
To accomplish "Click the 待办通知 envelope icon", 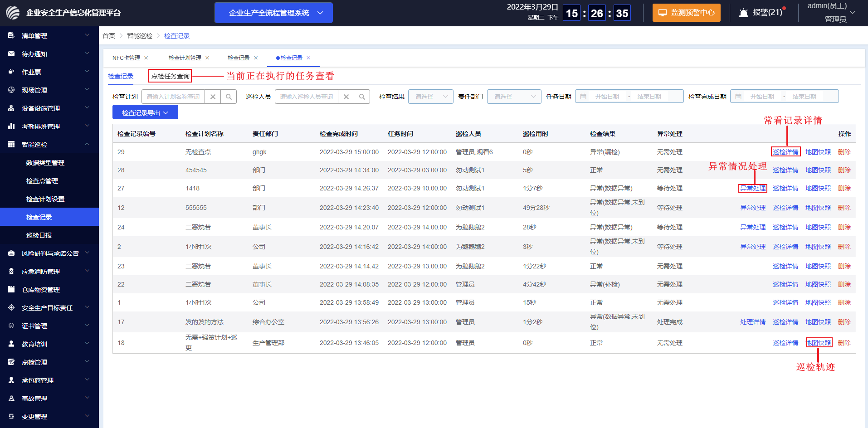I will (11, 53).
